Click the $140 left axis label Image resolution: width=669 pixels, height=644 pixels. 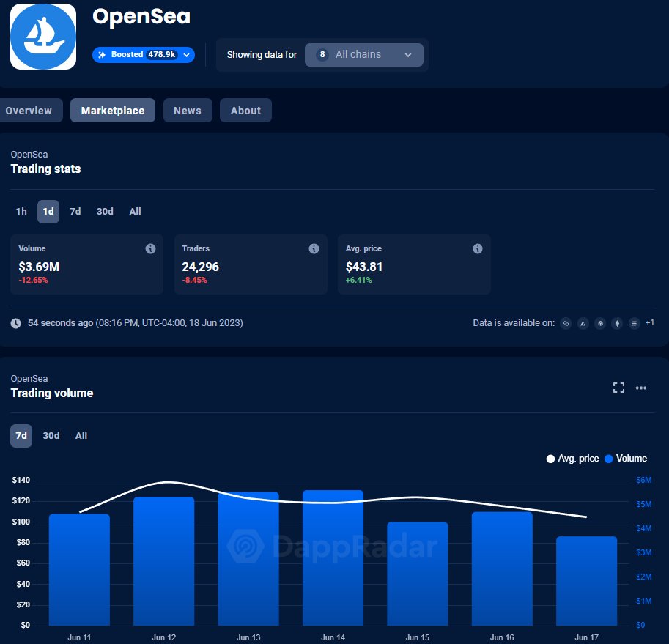(21, 480)
